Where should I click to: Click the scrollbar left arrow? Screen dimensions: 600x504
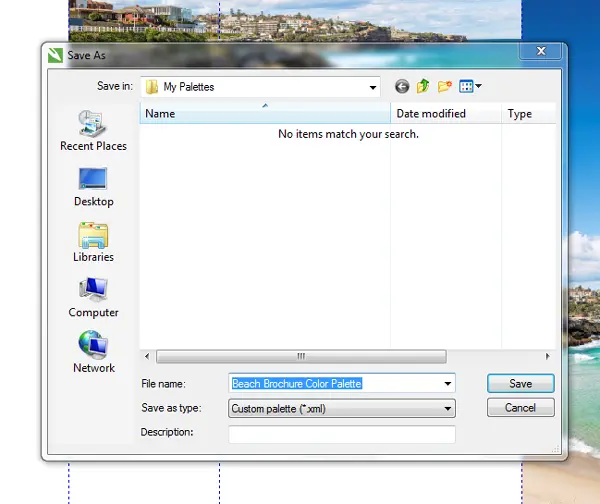click(x=147, y=356)
